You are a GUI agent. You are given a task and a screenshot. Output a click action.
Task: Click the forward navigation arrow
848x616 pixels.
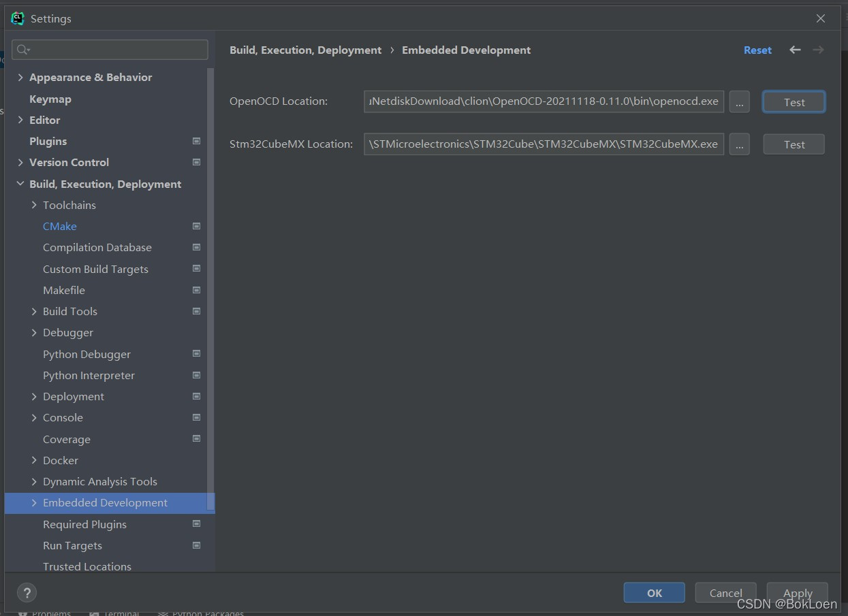818,50
